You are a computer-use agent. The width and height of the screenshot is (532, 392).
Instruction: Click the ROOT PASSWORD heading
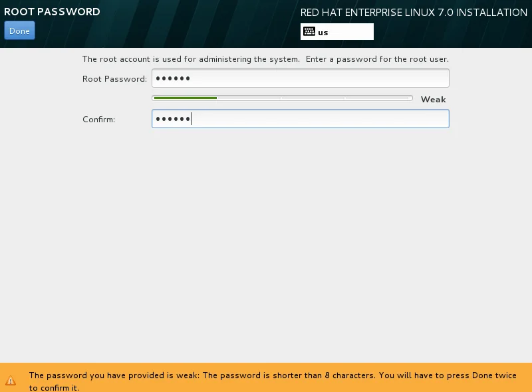pyautogui.click(x=52, y=11)
